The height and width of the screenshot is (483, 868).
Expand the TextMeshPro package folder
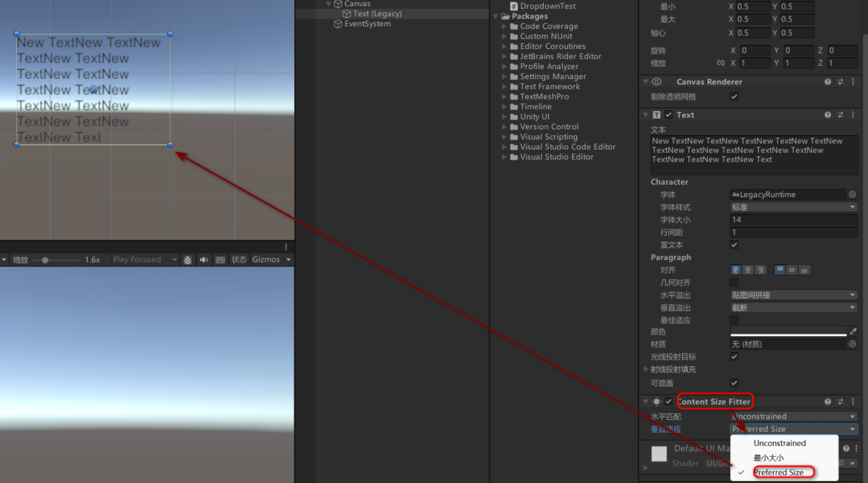(504, 96)
